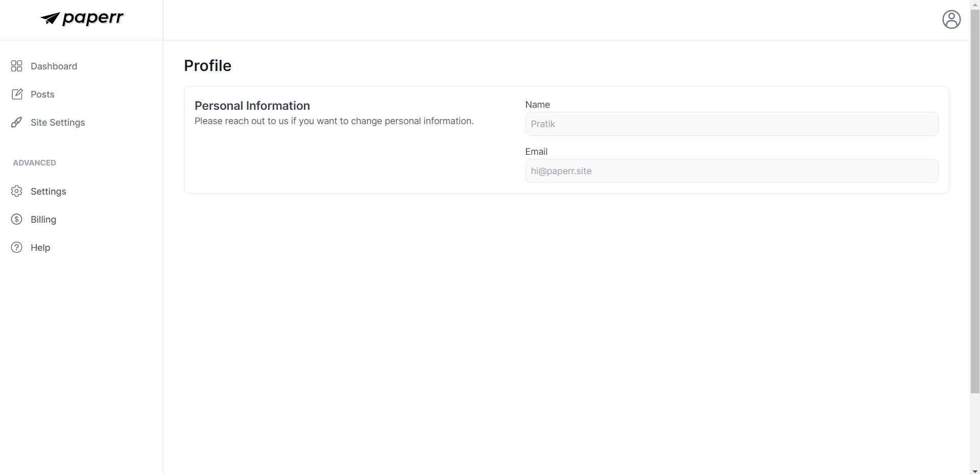This screenshot has width=980, height=474.
Task: Click the Posts edit icon
Action: pyautogui.click(x=17, y=94)
